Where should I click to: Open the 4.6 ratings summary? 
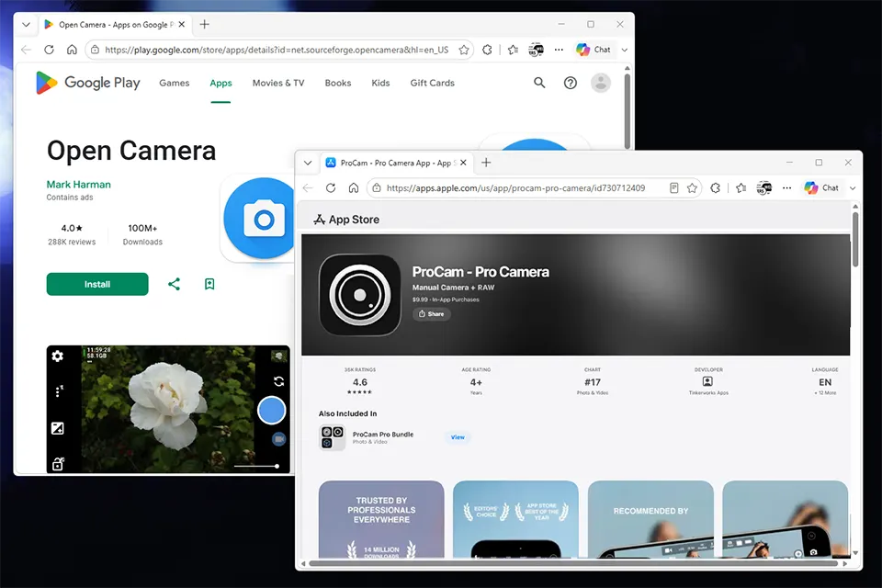click(x=360, y=381)
